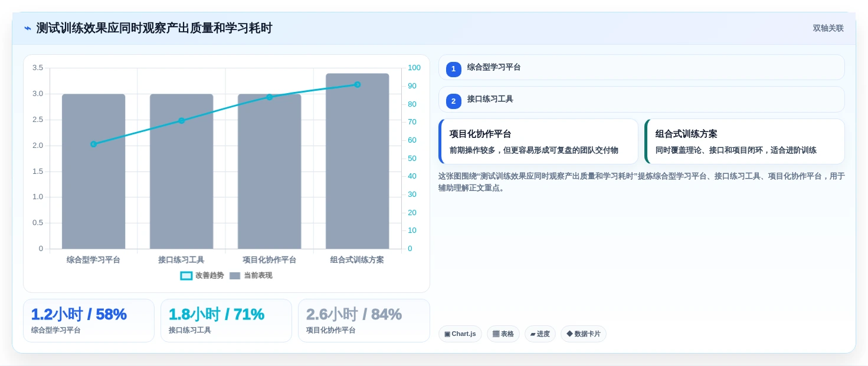Click the x-axis label 接口练习工具
This screenshot has width=868, height=366.
[x=181, y=260]
